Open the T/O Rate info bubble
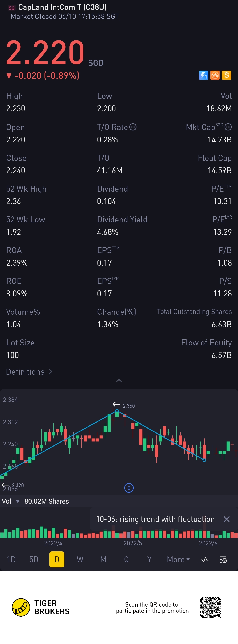Screen dimensions: 238x644 [x=133, y=127]
